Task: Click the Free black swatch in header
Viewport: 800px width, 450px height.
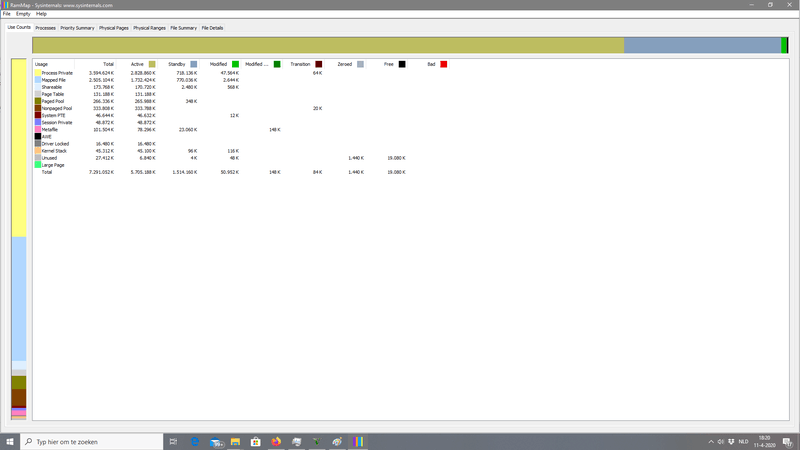Action: pyautogui.click(x=402, y=64)
